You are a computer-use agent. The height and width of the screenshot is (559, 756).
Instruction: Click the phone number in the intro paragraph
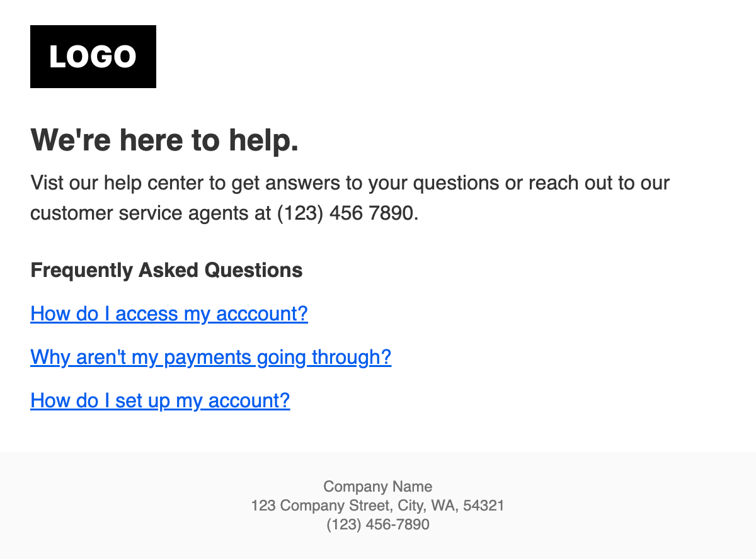[346, 213]
